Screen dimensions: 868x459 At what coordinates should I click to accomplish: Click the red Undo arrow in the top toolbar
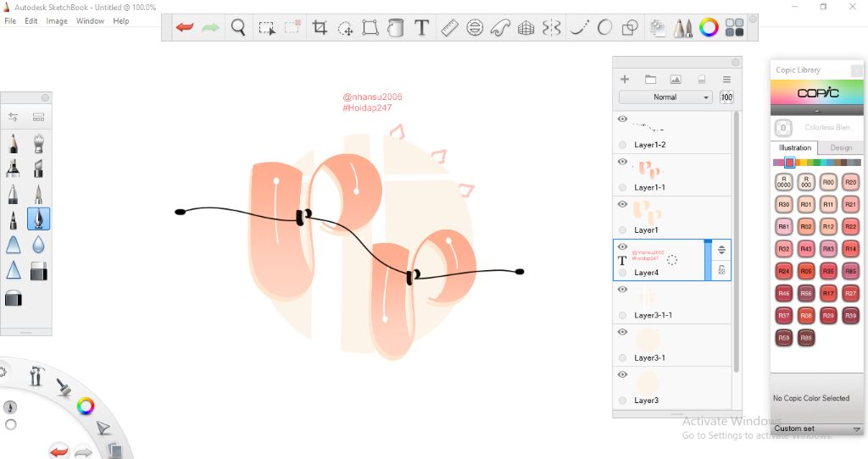[x=185, y=27]
